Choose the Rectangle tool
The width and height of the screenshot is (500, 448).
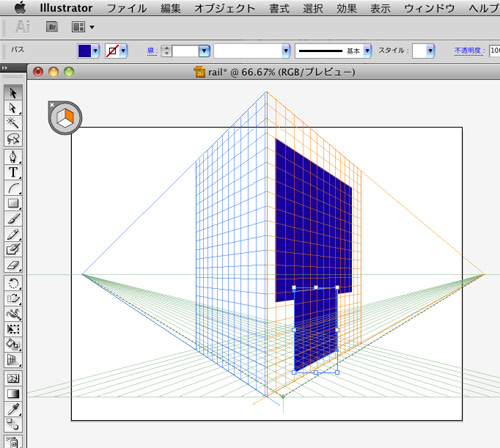[13, 203]
